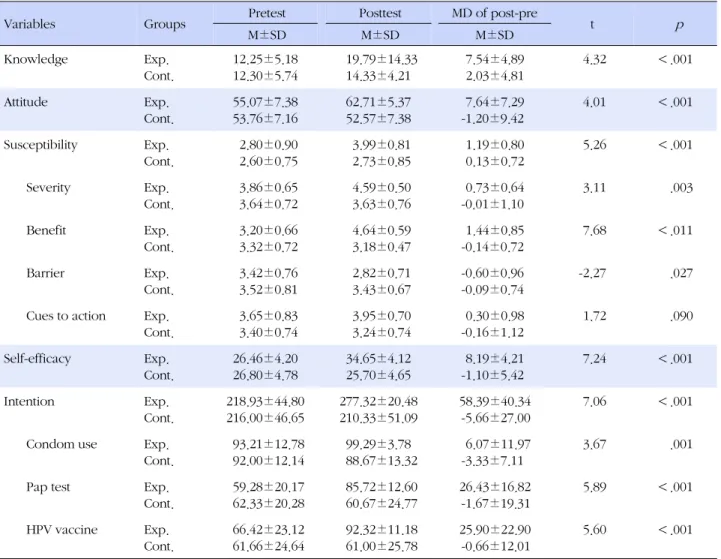Image resolution: width=721 pixels, height=559 pixels.
Task: Click pretest value 2.80±0.90
Action: pyautogui.click(x=269, y=145)
